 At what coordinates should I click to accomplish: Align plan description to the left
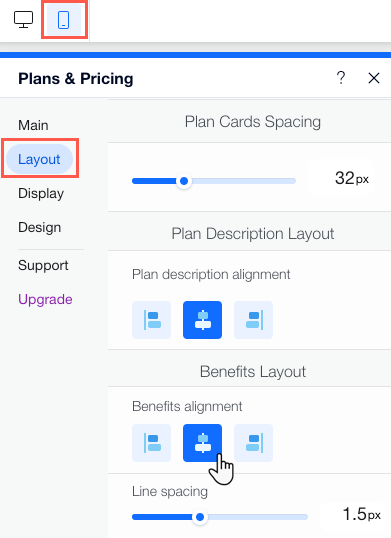click(152, 320)
